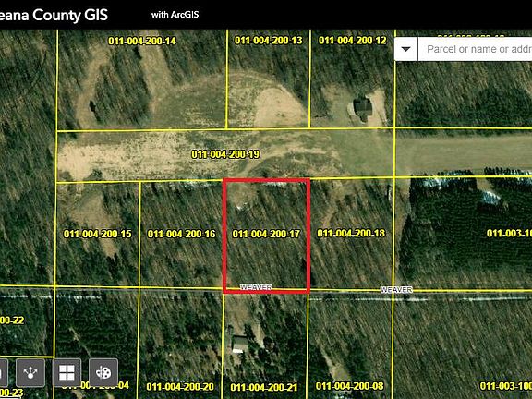This screenshot has height=399, width=532.
Task: Click the partially visible widget icon at far left
Action: (x=4, y=372)
